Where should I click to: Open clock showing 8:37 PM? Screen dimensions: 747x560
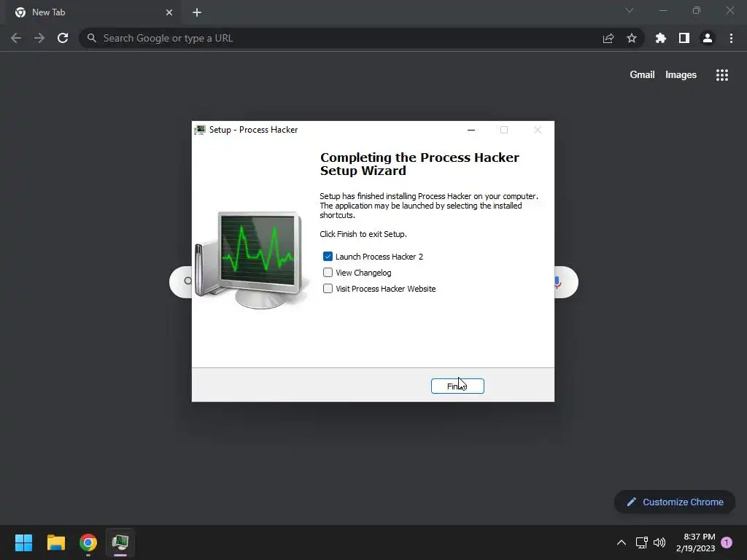point(695,542)
